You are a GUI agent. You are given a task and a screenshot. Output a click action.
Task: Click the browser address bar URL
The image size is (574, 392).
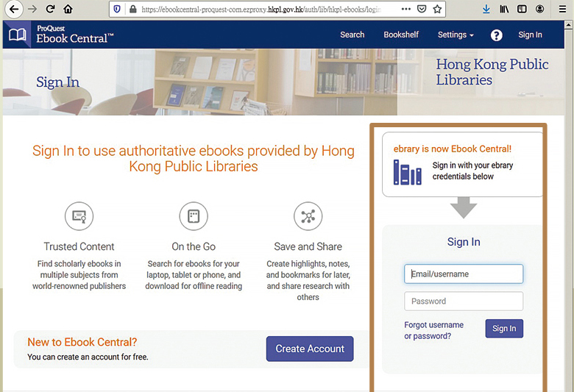point(261,9)
